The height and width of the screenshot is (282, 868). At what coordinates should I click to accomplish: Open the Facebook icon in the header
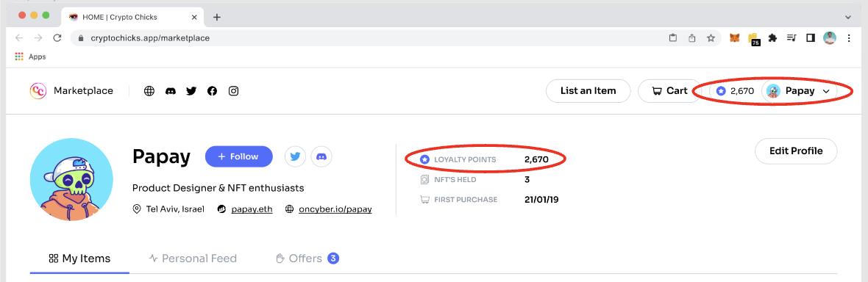[212, 91]
